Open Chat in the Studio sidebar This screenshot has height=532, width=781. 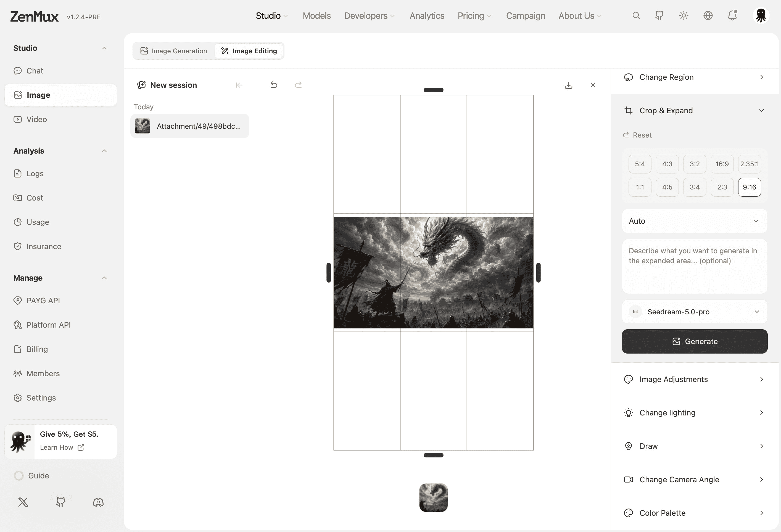tap(61, 71)
